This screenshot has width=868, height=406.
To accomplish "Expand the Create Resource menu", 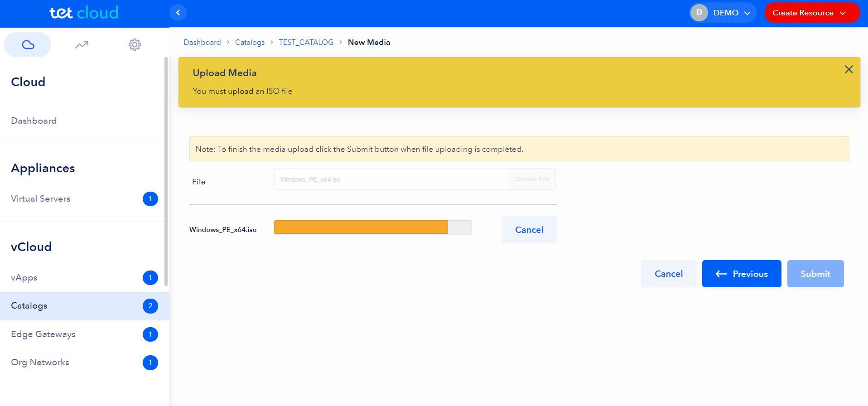I will pyautogui.click(x=812, y=13).
